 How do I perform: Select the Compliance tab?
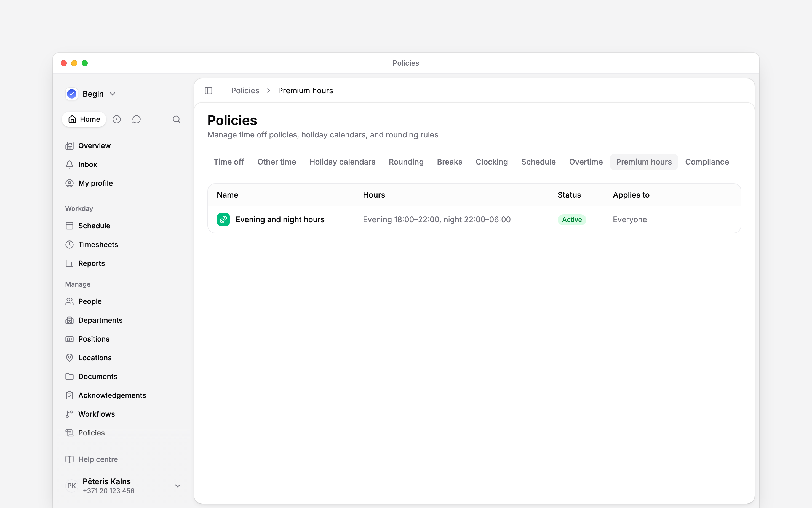pyautogui.click(x=707, y=162)
